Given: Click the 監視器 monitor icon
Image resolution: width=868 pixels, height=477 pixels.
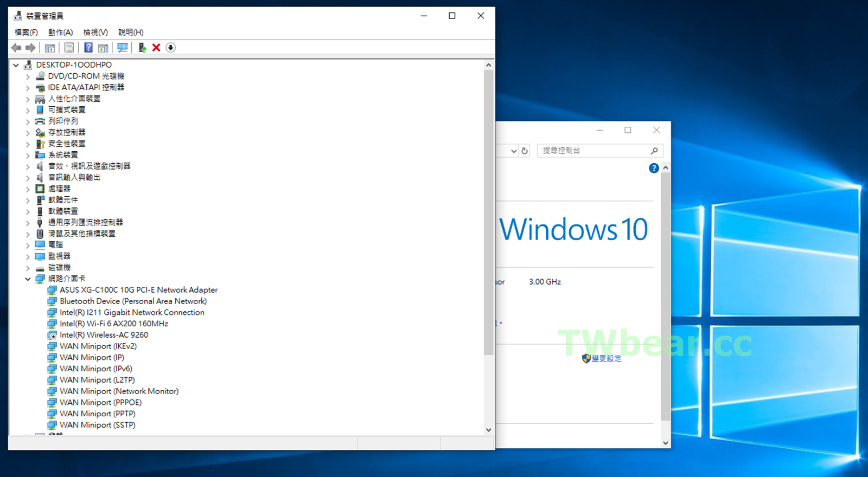Looking at the screenshot, I should [x=40, y=256].
